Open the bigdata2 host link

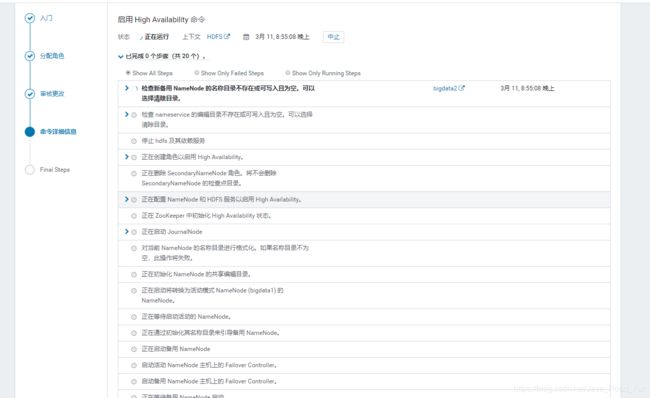point(449,88)
